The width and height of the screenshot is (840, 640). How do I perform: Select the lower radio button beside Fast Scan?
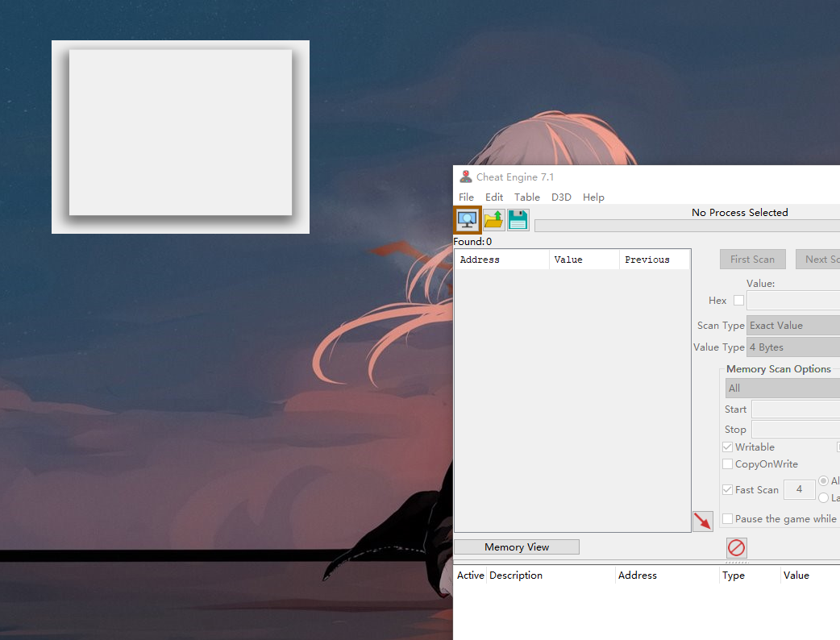[x=823, y=498]
